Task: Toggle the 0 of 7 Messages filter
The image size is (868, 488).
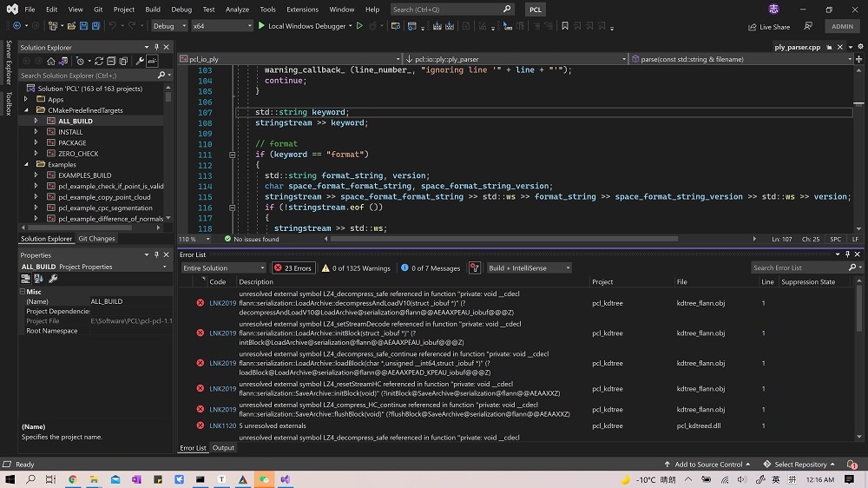Action: 431,268
